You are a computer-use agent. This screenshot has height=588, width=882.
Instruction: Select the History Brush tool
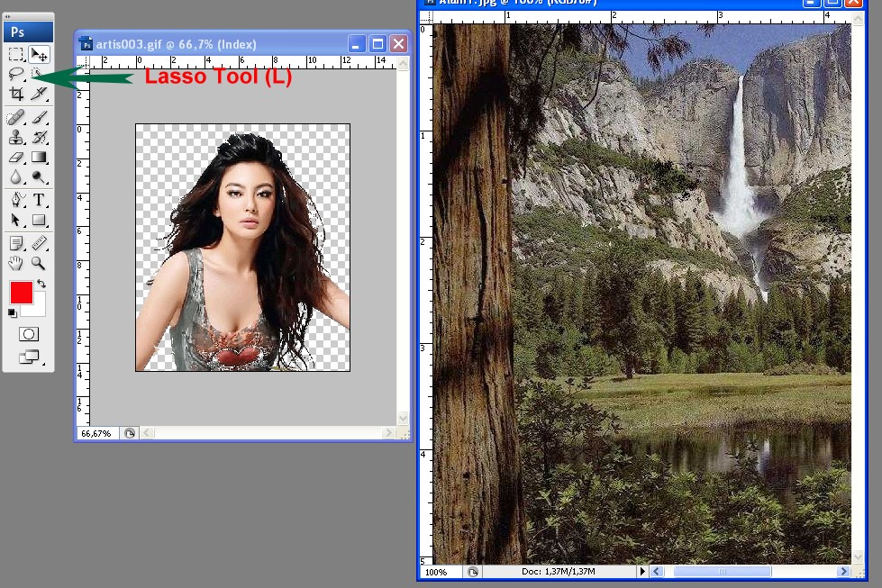tap(39, 137)
